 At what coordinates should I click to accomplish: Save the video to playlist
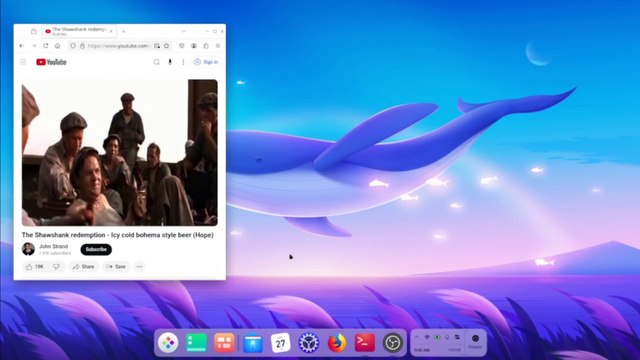point(116,267)
